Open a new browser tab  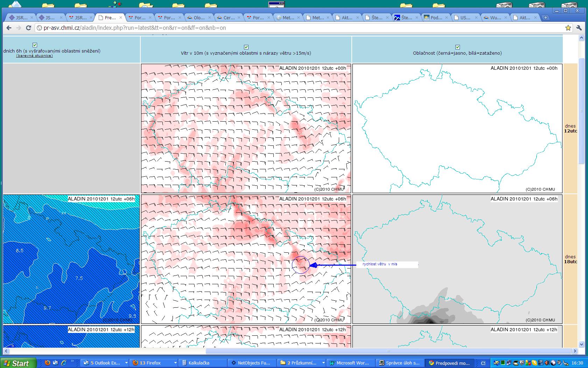tap(545, 18)
